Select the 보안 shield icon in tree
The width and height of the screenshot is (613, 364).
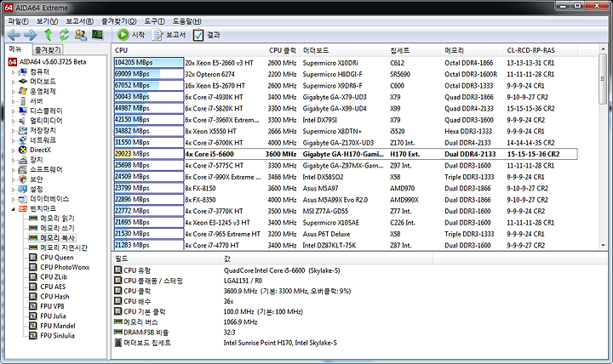(x=23, y=179)
